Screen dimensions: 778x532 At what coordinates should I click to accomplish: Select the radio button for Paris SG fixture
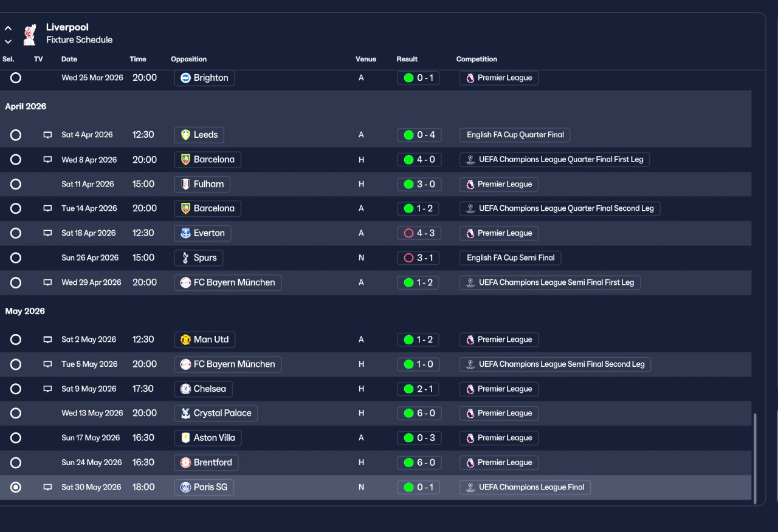click(x=16, y=487)
